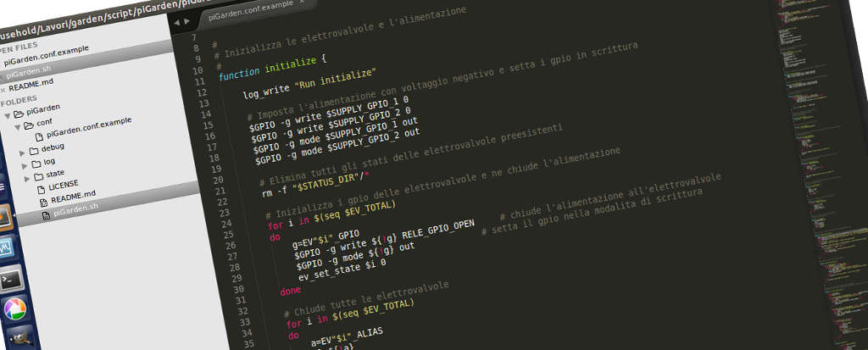Click the 'done' keyword on line 30
The height and width of the screenshot is (350, 868).
pyautogui.click(x=291, y=290)
